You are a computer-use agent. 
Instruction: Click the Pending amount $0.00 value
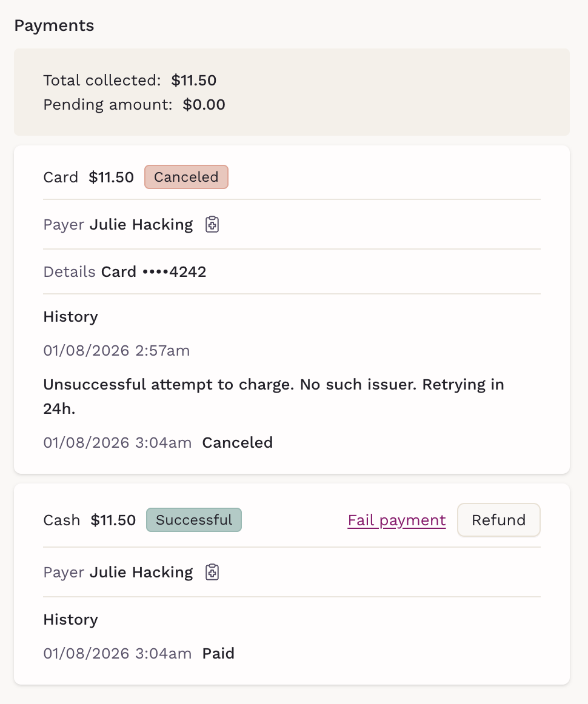(x=204, y=105)
